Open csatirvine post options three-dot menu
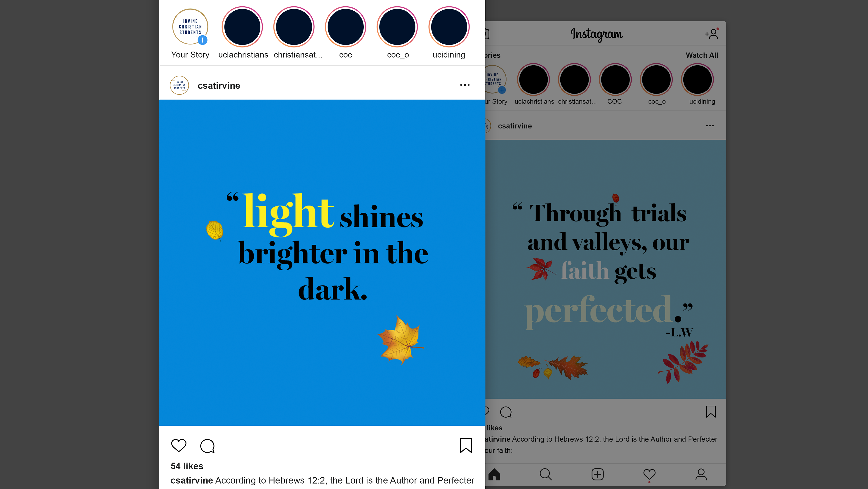868x489 pixels. point(465,85)
